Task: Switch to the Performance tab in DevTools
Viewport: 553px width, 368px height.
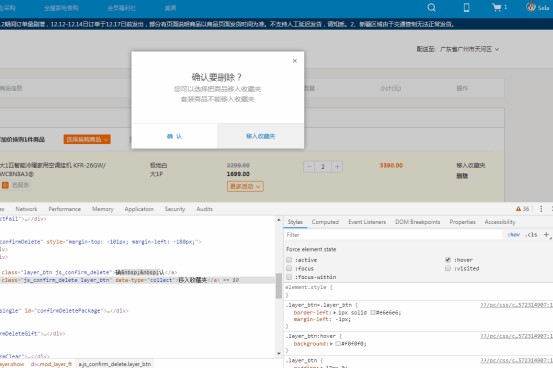Action: pos(65,209)
